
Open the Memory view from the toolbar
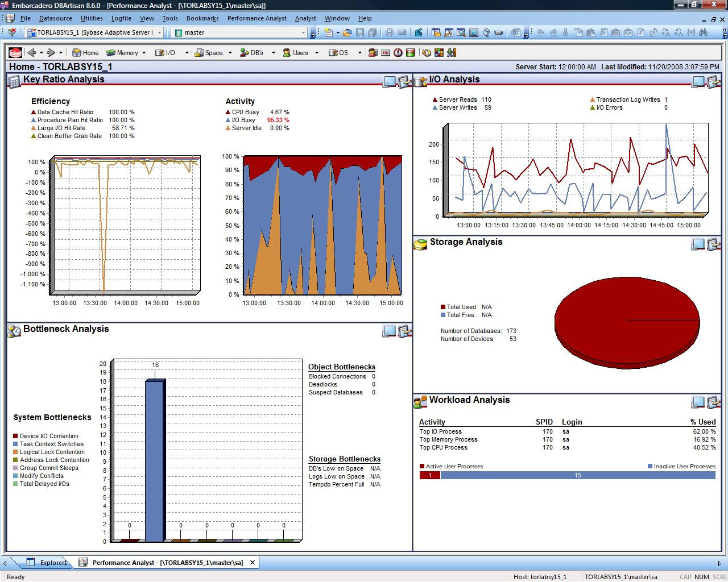point(122,53)
